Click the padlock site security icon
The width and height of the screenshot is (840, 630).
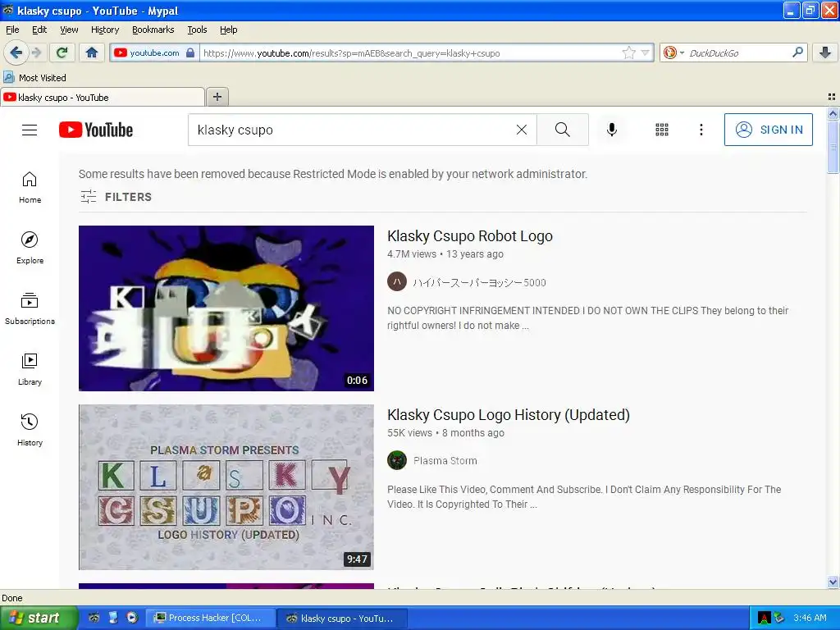click(x=190, y=52)
